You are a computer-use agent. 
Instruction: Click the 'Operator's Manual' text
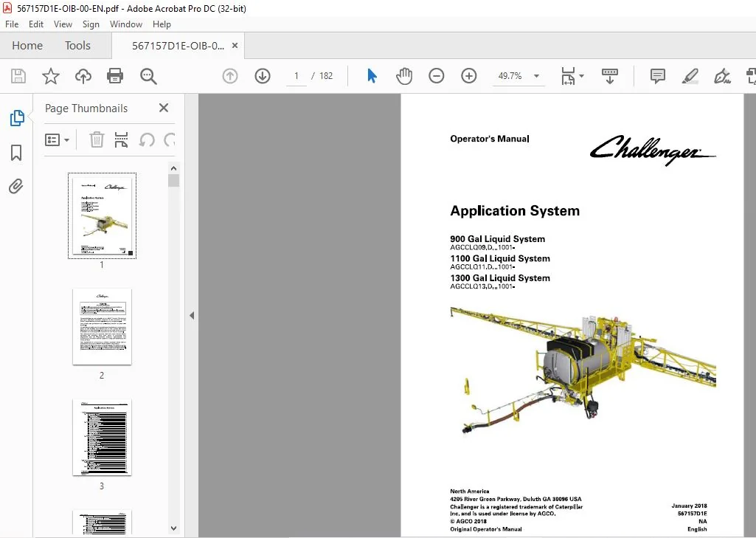pyautogui.click(x=490, y=139)
